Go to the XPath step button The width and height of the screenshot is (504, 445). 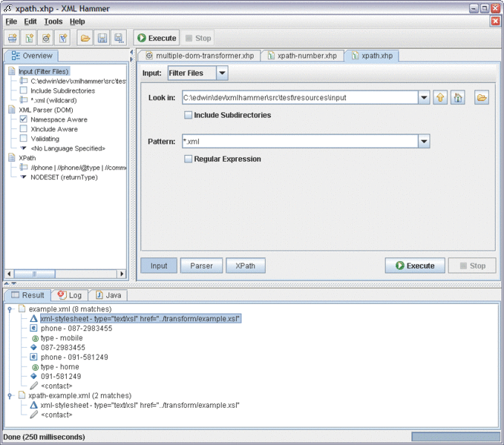pos(245,266)
